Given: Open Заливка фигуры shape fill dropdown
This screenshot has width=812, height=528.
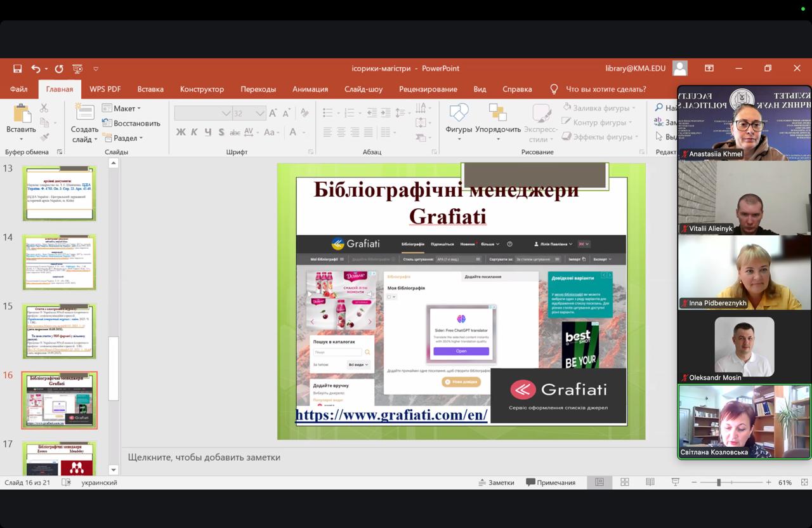Looking at the screenshot, I should pyautogui.click(x=599, y=108).
